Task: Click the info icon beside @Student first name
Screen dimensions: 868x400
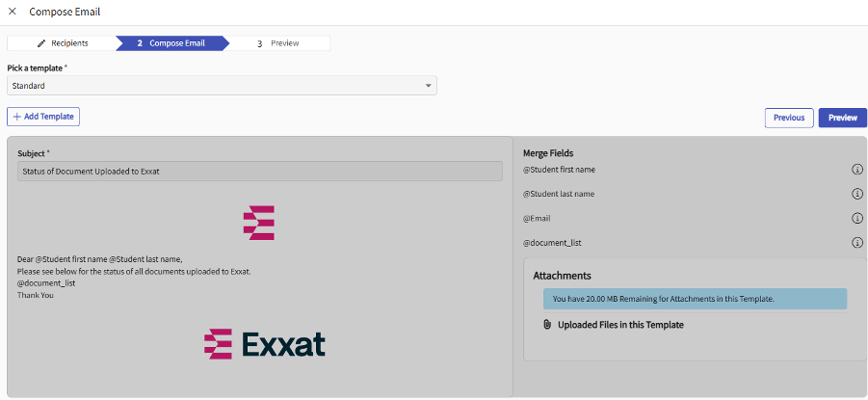Action: pyautogui.click(x=856, y=170)
